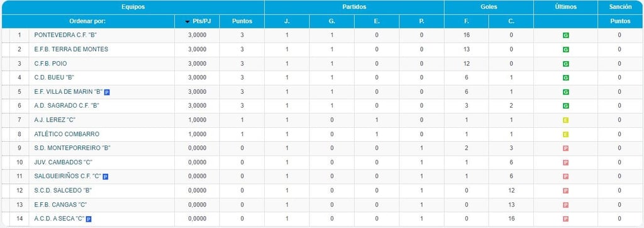Click the blue P badge next to SALGUEIRIÑOS C.F. "C"

pos(105,176)
